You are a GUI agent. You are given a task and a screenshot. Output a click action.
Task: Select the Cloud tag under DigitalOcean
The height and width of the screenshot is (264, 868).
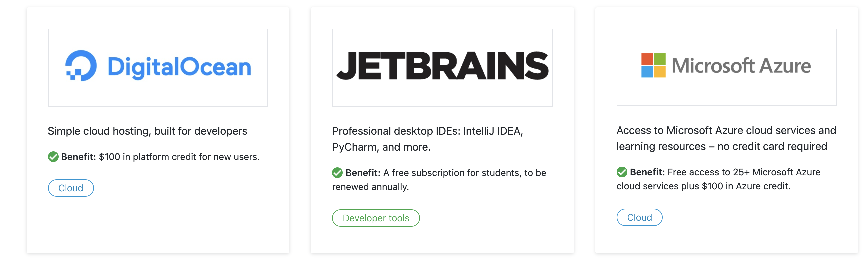(x=71, y=188)
